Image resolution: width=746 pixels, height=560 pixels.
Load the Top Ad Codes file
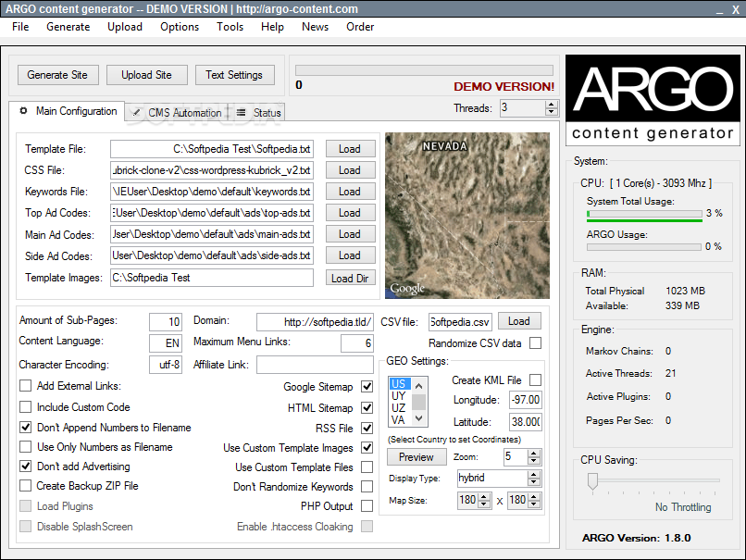[x=350, y=213]
